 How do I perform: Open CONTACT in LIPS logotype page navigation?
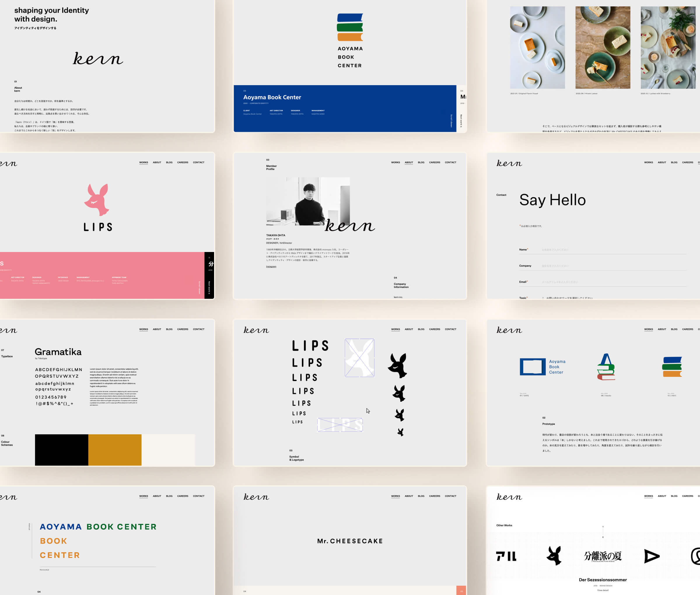(x=450, y=329)
